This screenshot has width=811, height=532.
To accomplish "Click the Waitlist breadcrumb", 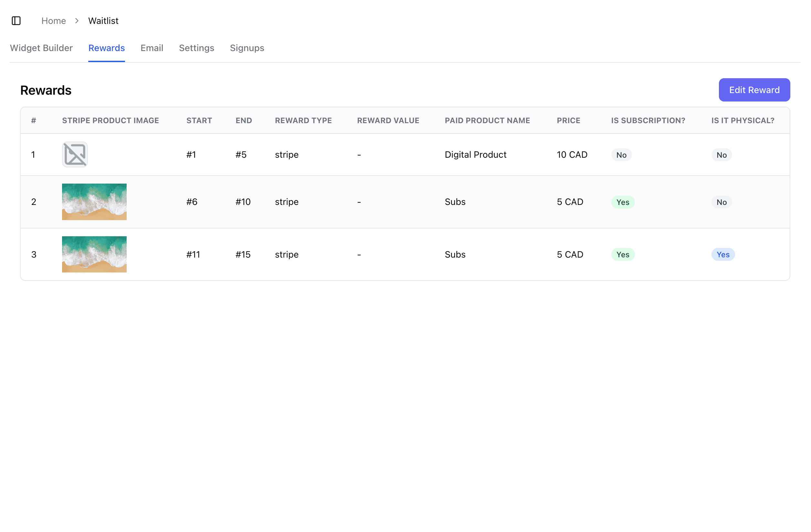I will (103, 21).
